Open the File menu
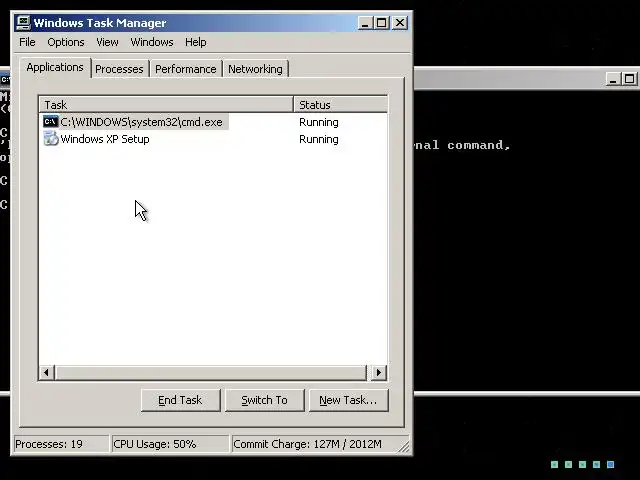Image resolution: width=640 pixels, height=480 pixels. point(27,42)
